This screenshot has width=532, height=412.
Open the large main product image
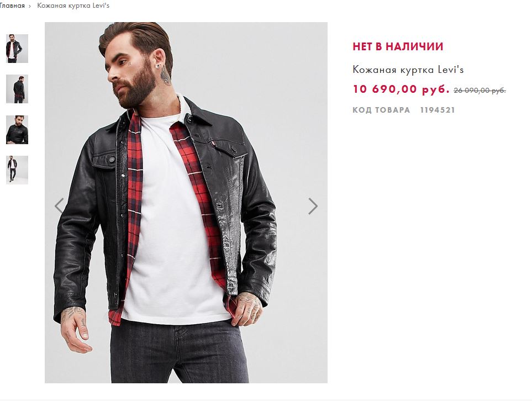coord(186,203)
